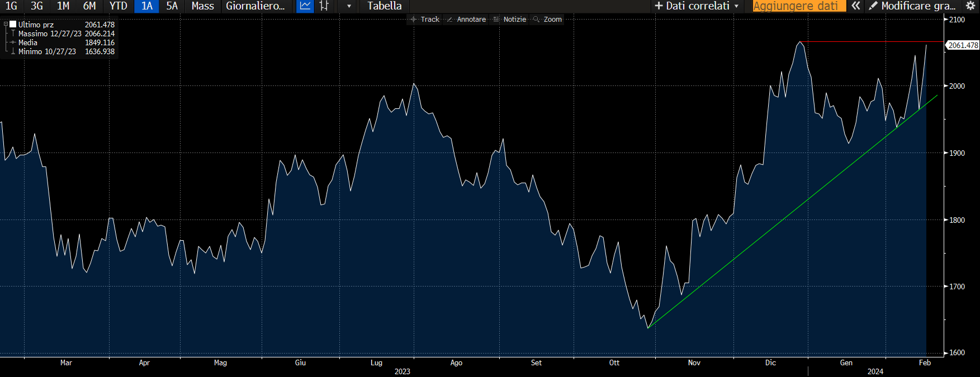Click the Modificare grafico button

coord(912,6)
